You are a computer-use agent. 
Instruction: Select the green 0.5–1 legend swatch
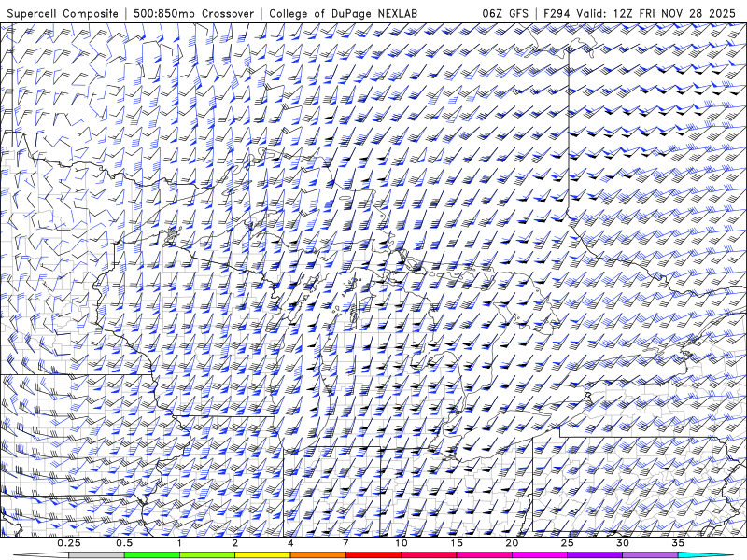[x=152, y=555]
